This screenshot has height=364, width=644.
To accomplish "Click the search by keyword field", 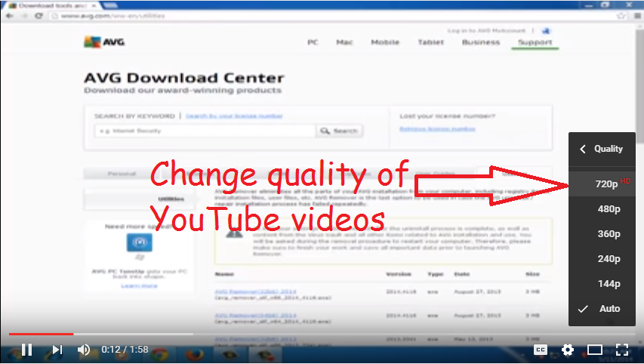I will [x=202, y=131].
